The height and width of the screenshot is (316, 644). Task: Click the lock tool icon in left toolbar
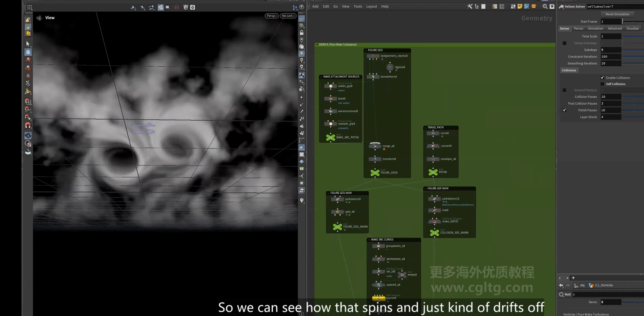click(x=28, y=52)
